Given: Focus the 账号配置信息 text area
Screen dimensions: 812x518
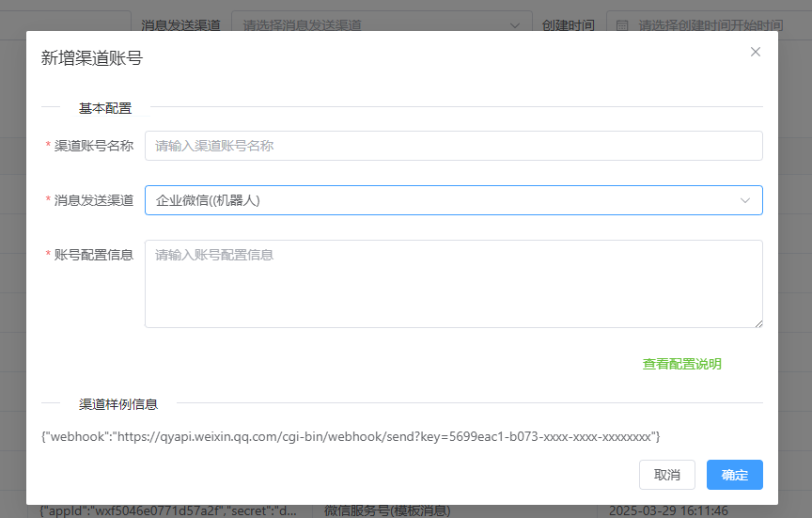Looking at the screenshot, I should click(453, 283).
